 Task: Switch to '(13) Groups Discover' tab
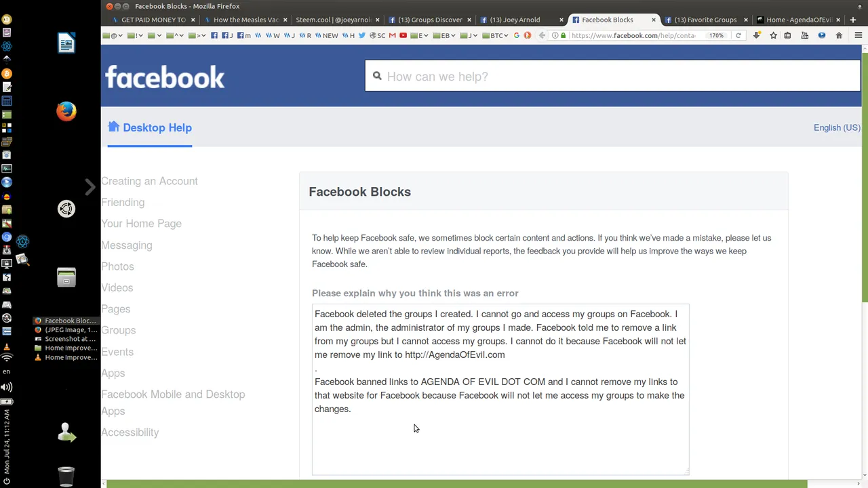click(430, 20)
